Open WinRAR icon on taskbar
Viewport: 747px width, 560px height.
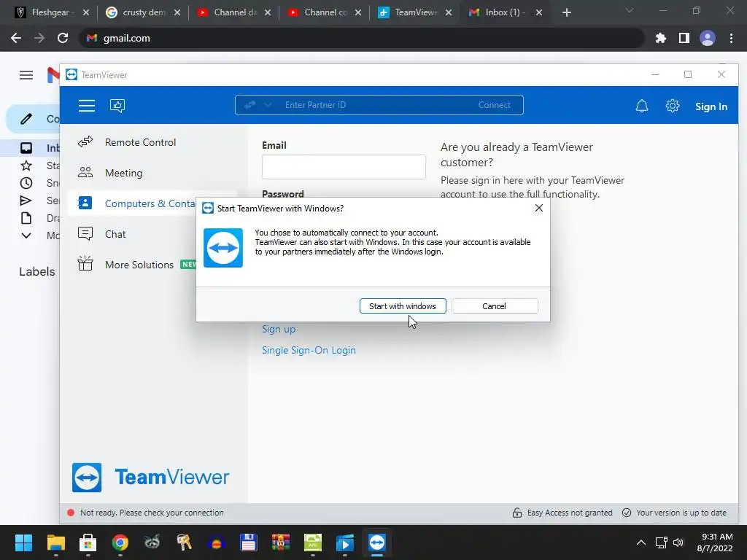(x=281, y=542)
